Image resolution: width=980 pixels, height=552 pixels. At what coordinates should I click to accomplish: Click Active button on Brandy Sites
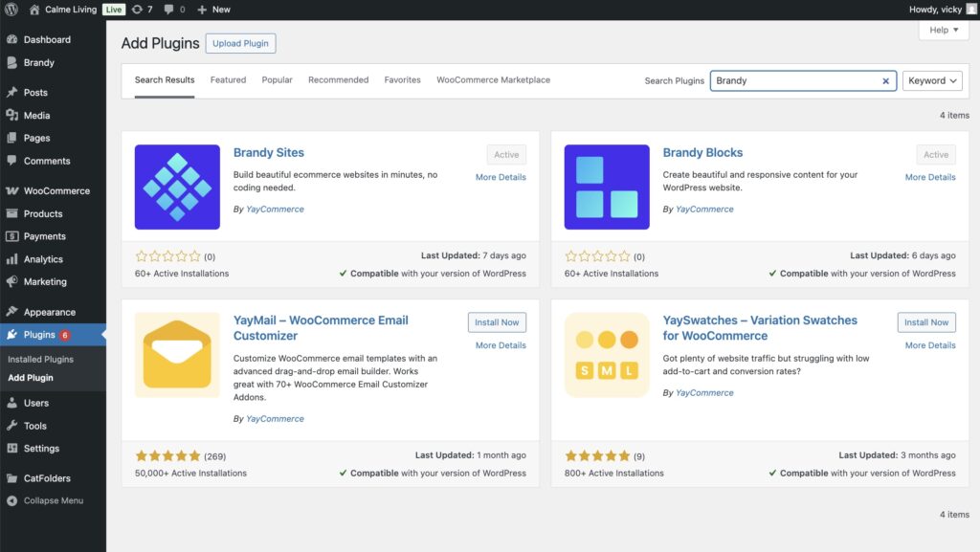(x=506, y=154)
